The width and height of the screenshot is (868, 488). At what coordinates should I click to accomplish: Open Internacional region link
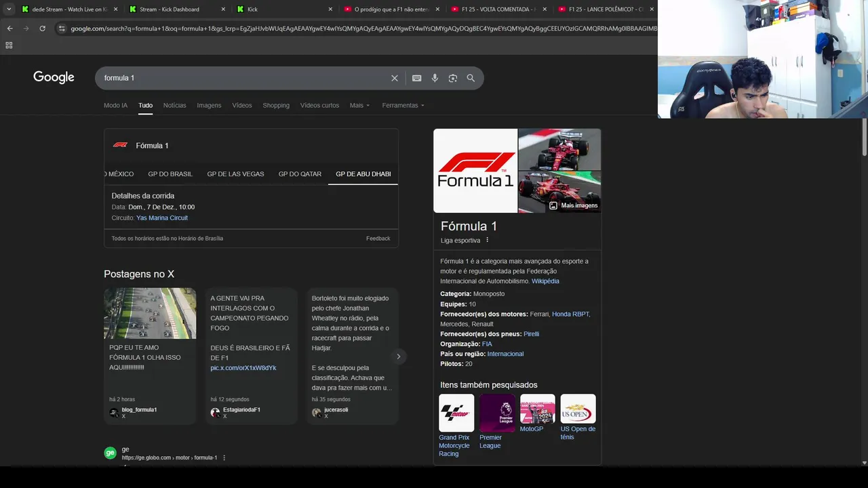pos(505,354)
